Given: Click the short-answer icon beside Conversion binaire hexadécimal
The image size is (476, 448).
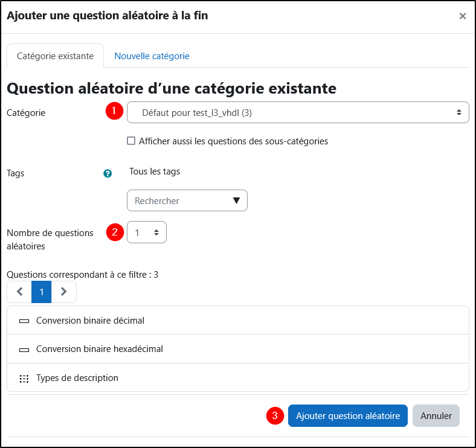Looking at the screenshot, I should click(x=24, y=350).
